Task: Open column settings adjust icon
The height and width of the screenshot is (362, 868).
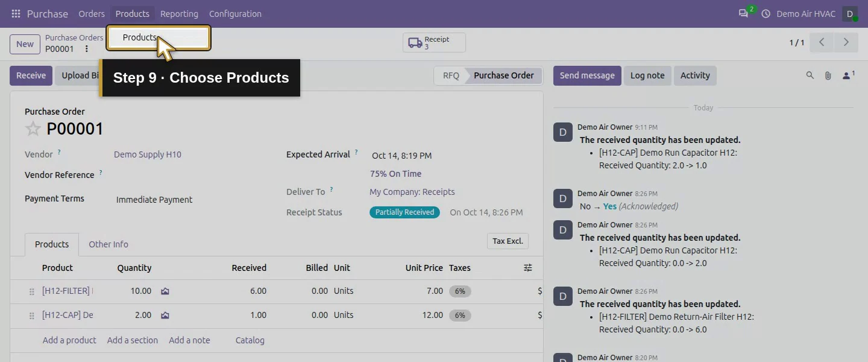Action: (x=528, y=268)
